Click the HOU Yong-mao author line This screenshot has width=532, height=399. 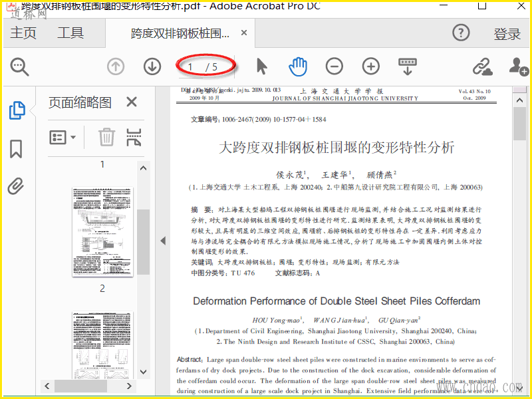pyautogui.click(x=336, y=321)
